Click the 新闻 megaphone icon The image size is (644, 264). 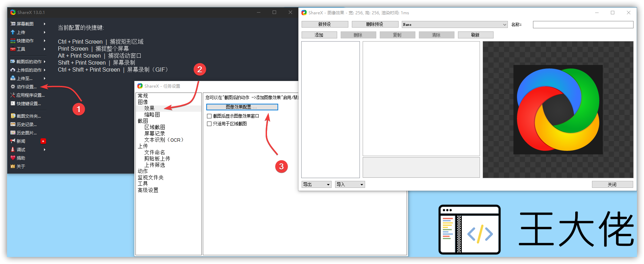coord(13,141)
